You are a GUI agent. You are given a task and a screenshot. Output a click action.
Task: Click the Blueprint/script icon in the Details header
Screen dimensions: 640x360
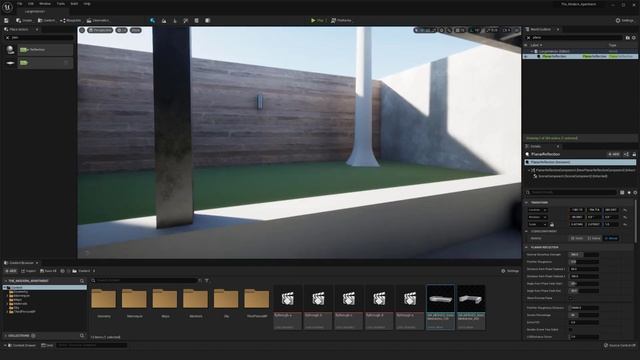(x=627, y=154)
